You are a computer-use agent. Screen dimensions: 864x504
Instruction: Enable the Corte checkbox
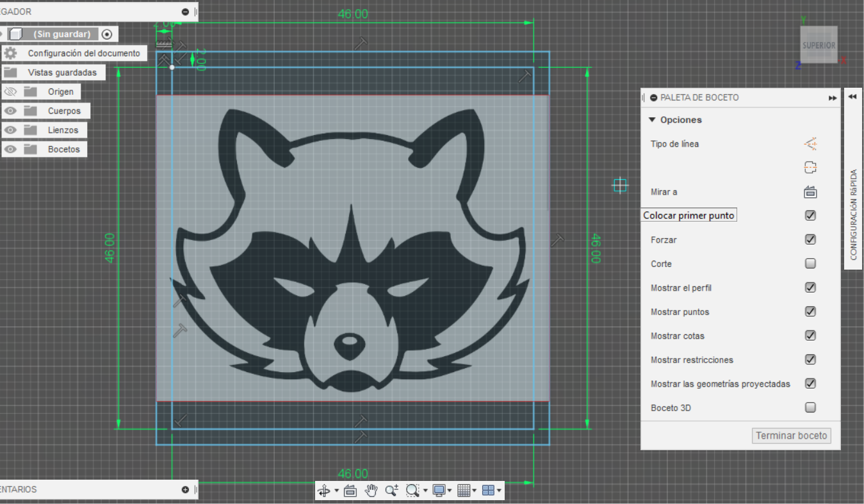pos(810,263)
